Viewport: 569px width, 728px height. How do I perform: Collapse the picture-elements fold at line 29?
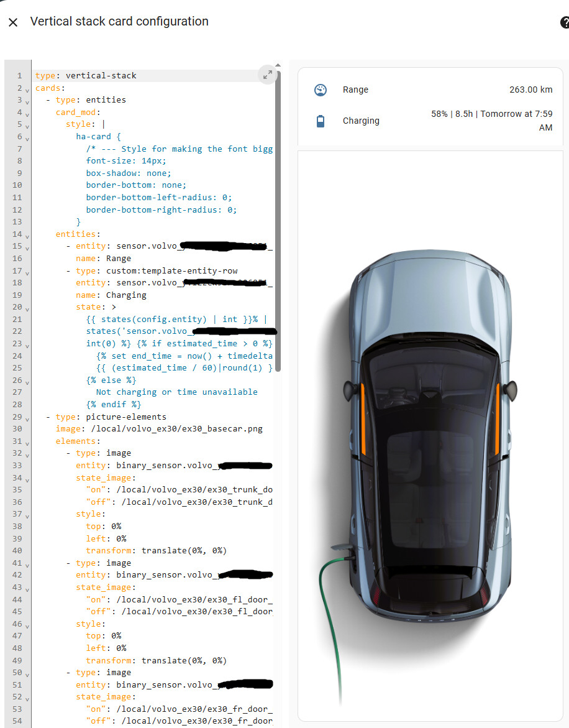pos(27,419)
